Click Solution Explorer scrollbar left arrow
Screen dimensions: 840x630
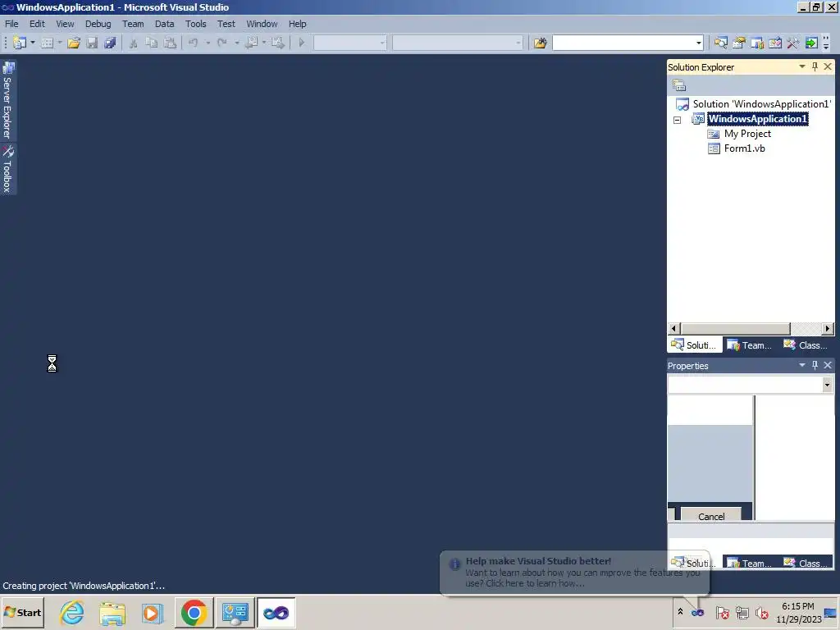click(x=674, y=328)
